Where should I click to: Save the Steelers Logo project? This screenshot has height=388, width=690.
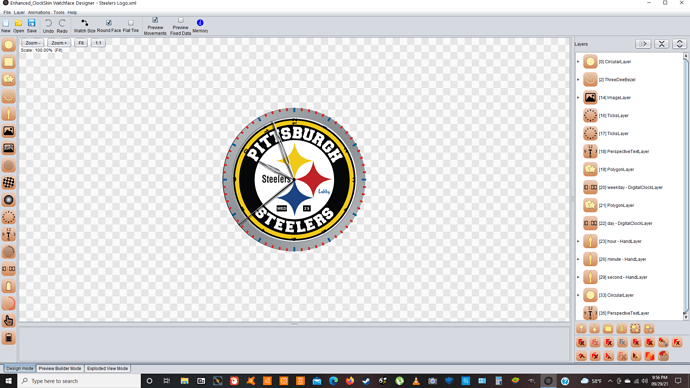(32, 26)
